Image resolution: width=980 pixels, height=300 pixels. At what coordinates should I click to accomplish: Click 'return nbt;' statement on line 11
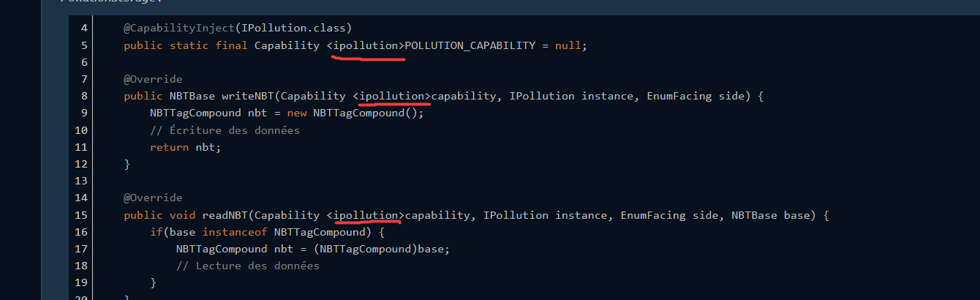coord(185,147)
